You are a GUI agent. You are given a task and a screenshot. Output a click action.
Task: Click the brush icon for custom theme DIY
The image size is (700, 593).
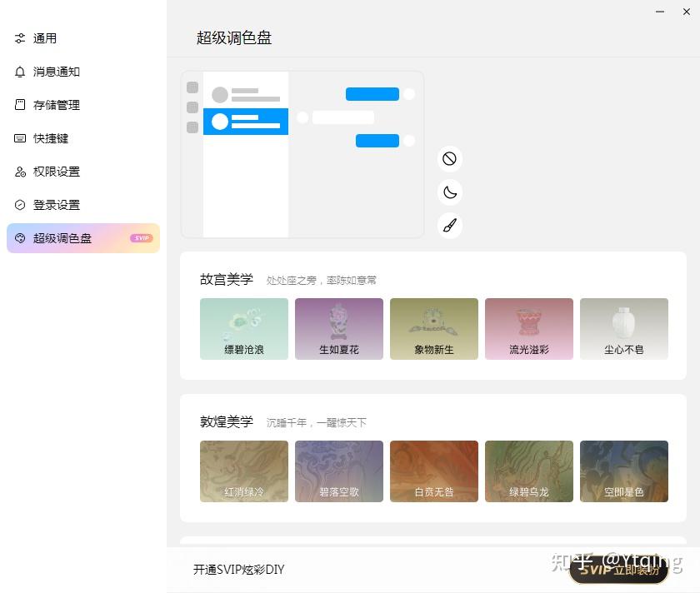(x=450, y=225)
